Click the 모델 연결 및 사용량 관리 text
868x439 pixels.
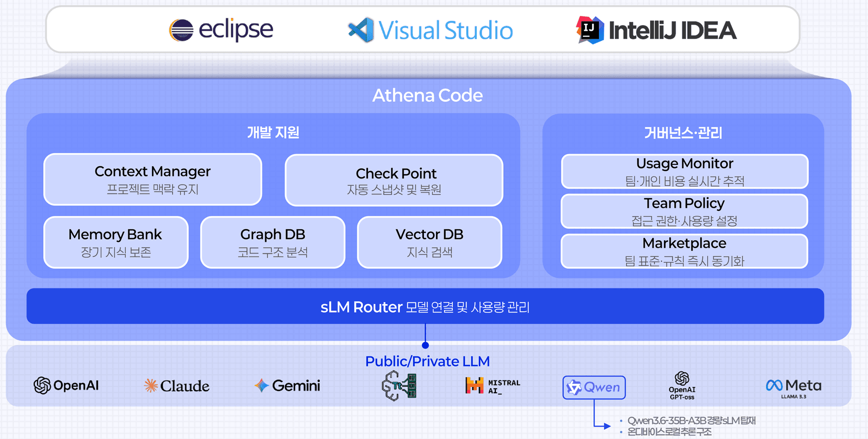468,307
